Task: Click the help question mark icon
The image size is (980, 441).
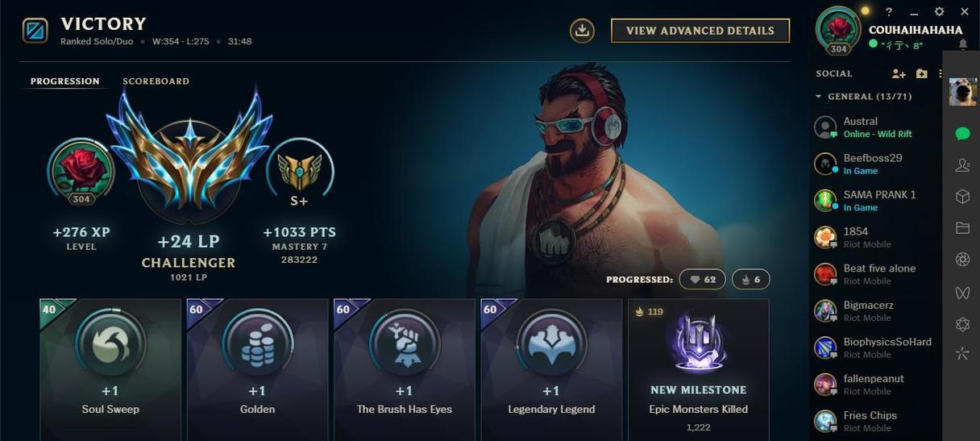Action: pos(889,12)
